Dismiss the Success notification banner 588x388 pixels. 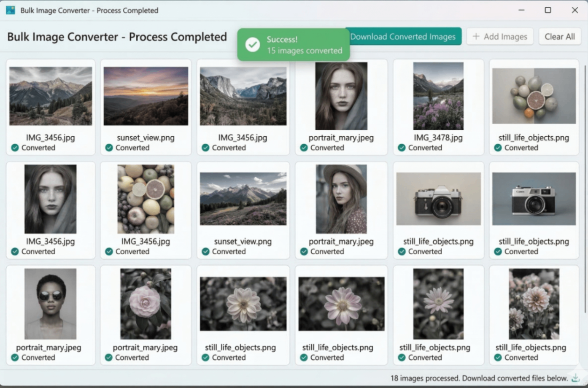click(293, 44)
